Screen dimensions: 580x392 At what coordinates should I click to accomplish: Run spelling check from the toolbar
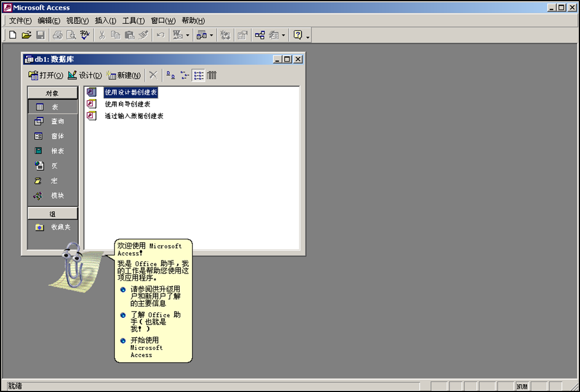point(85,35)
